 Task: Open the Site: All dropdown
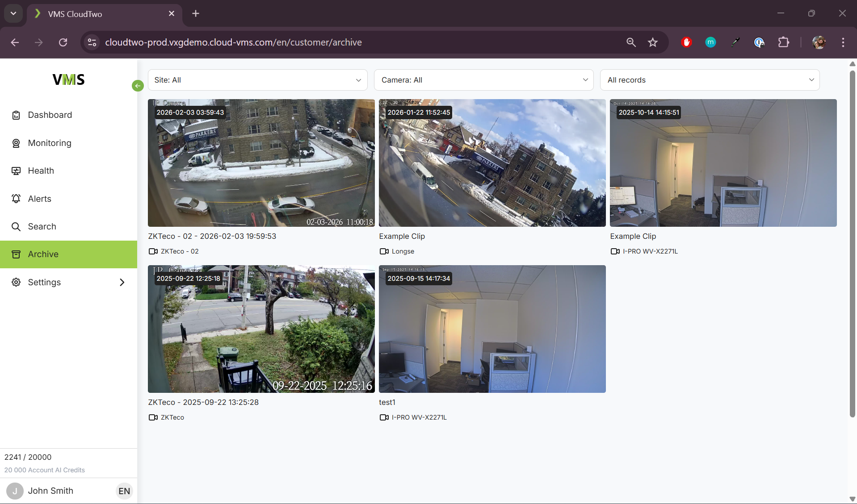pyautogui.click(x=257, y=80)
